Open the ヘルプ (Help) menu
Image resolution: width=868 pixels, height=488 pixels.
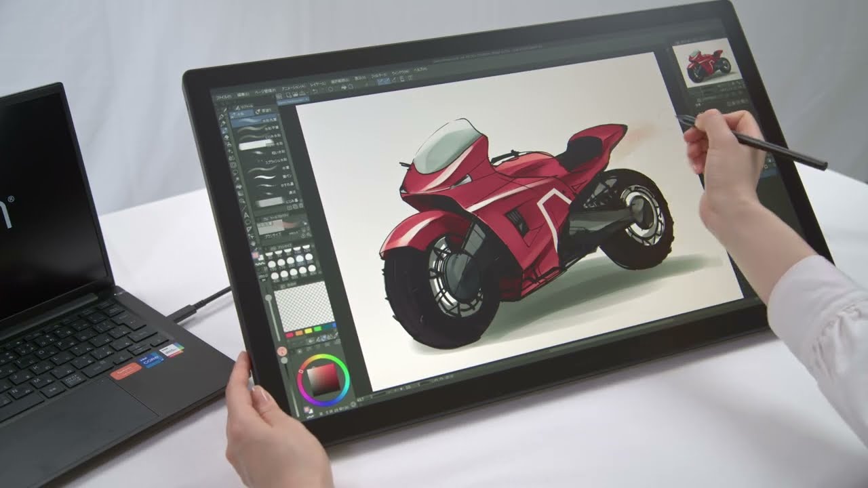coord(420,69)
